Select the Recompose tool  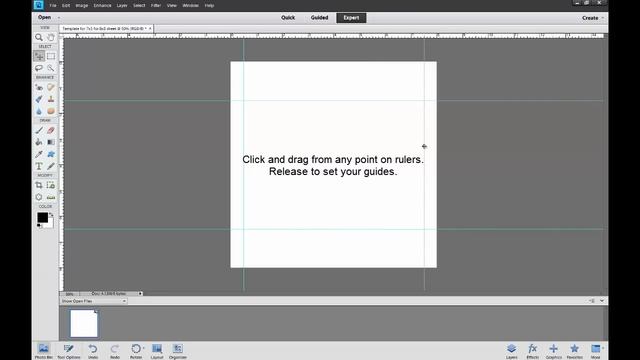[51, 185]
